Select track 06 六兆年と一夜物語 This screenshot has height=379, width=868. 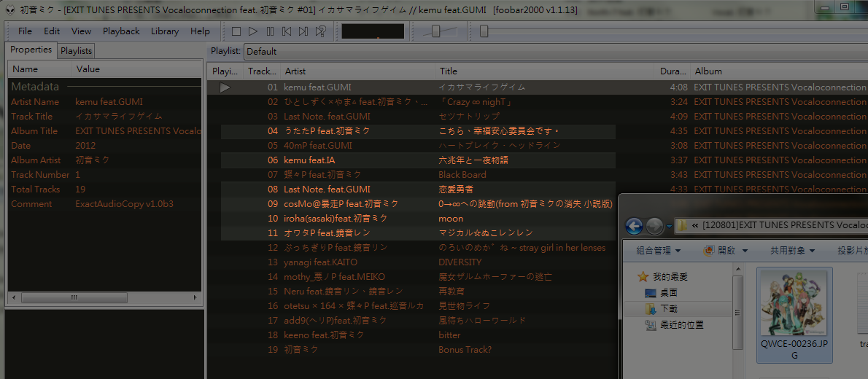click(537, 160)
